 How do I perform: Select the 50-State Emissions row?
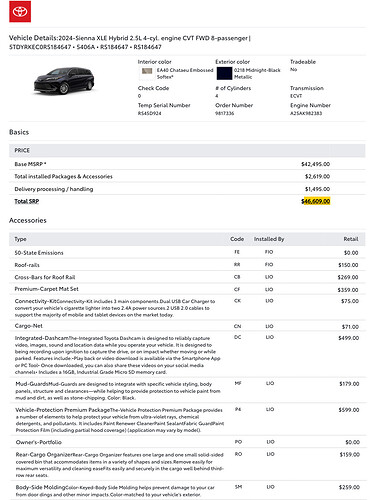[x=187, y=252]
